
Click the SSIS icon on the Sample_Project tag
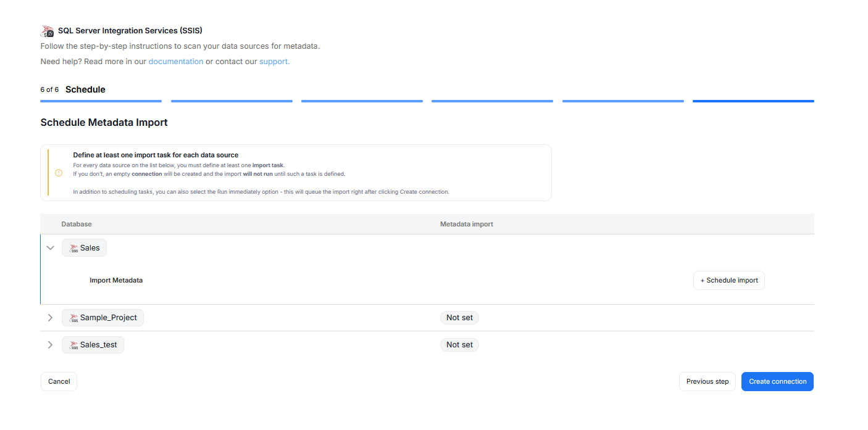coord(74,318)
